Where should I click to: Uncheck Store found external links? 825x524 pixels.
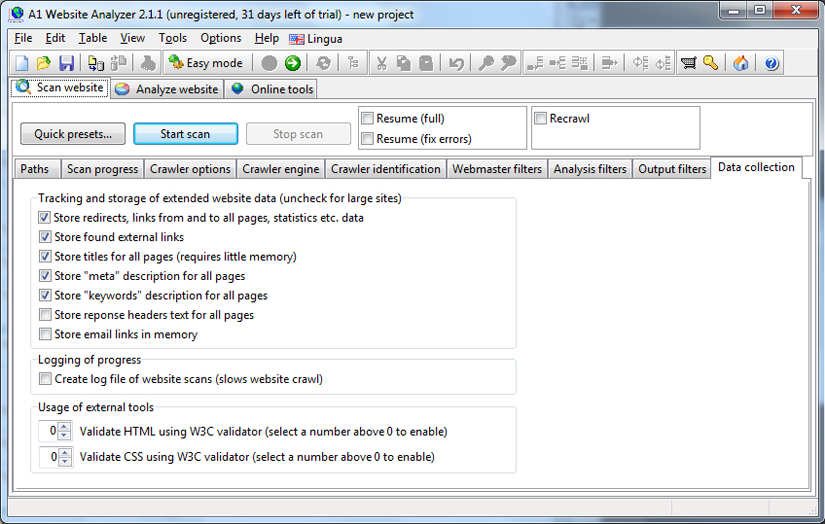click(x=45, y=237)
